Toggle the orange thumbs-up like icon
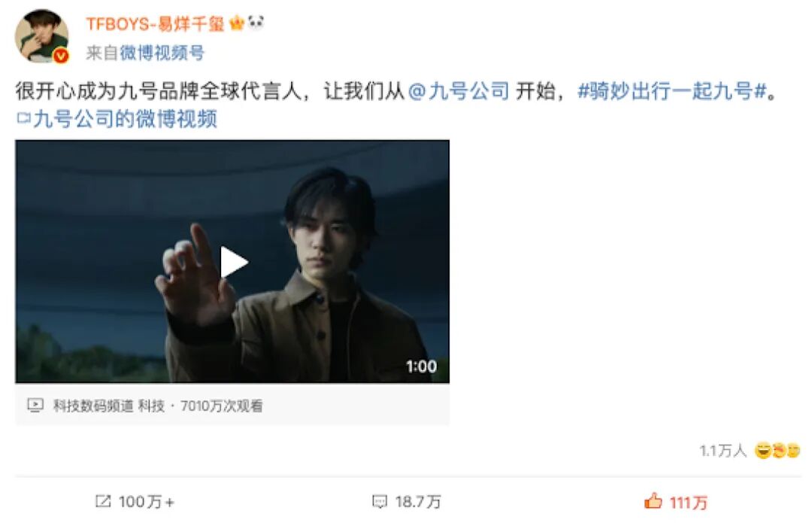Image resolution: width=812 pixels, height=523 pixels. tap(653, 500)
